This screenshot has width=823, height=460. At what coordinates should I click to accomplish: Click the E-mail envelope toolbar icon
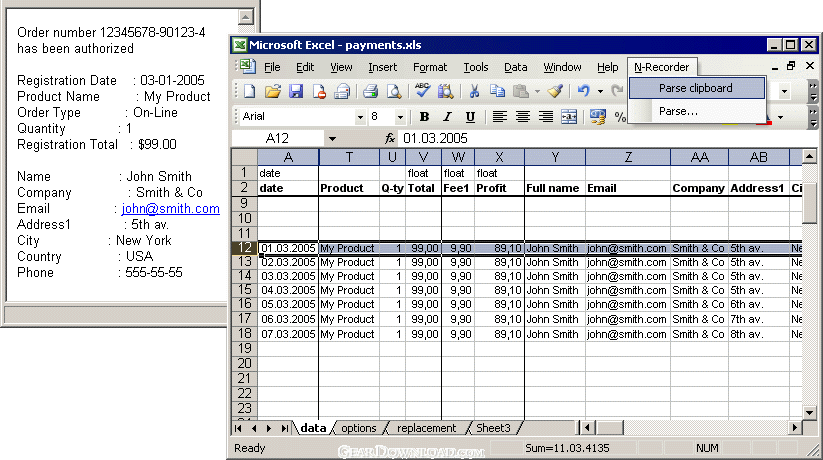pyautogui.click(x=342, y=91)
